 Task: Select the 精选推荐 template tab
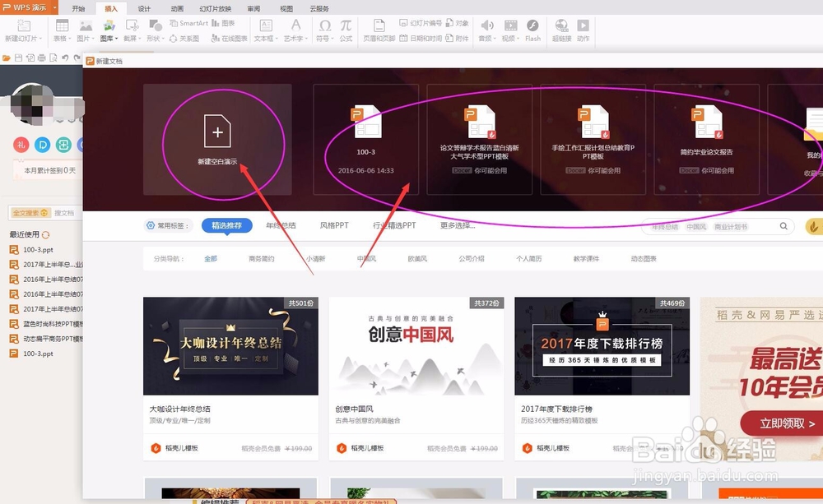[226, 224]
